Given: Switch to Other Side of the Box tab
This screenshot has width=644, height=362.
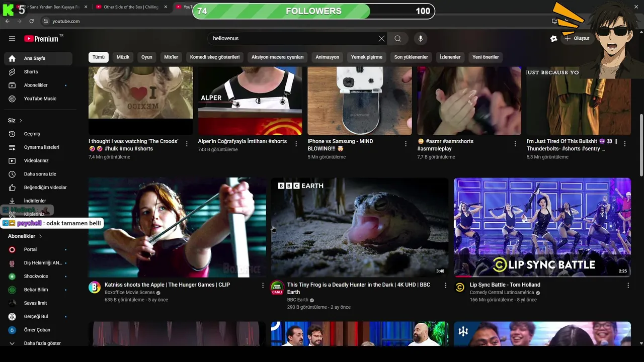Looking at the screenshot, I should pyautogui.click(x=131, y=7).
